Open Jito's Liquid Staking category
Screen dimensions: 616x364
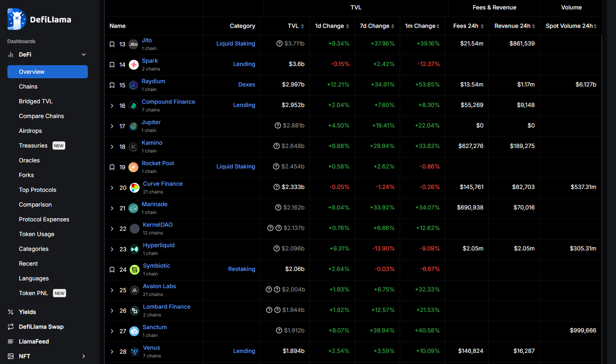coord(236,43)
